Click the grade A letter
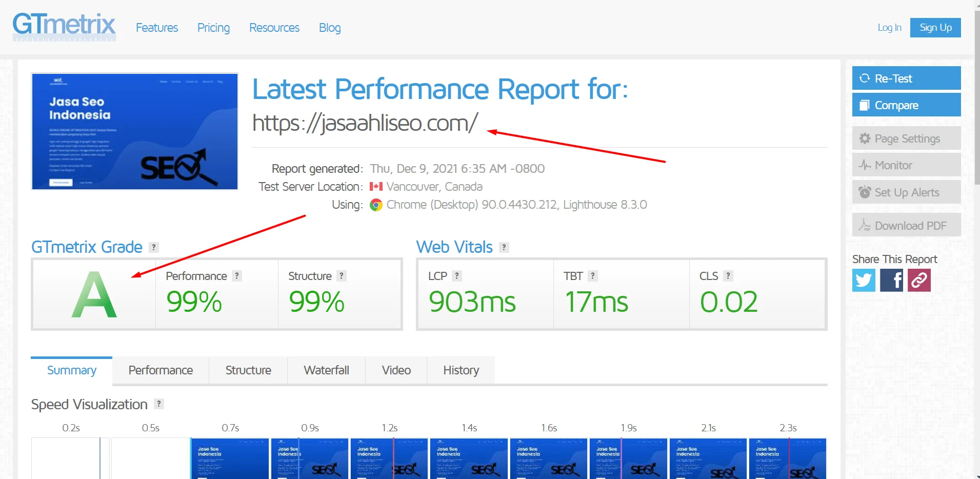Image resolution: width=980 pixels, height=479 pixels. click(94, 294)
